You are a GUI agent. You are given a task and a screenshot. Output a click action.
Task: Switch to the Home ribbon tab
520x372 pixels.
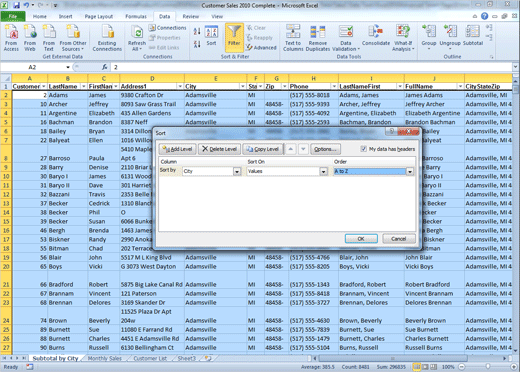coord(40,16)
